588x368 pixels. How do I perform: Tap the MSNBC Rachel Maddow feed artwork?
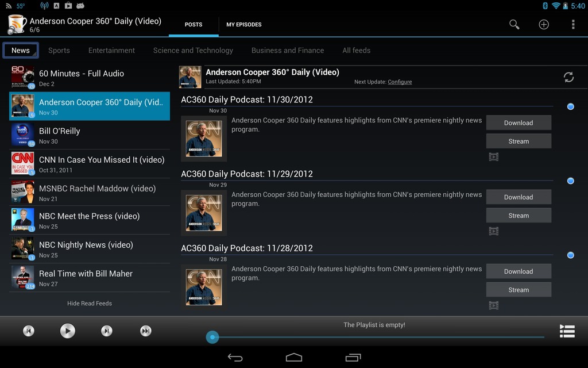[x=23, y=192]
